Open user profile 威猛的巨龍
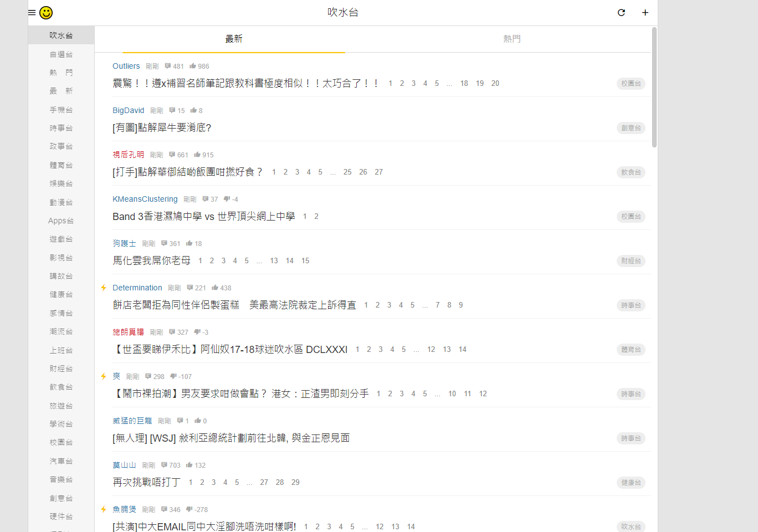This screenshot has width=758, height=532. click(132, 421)
